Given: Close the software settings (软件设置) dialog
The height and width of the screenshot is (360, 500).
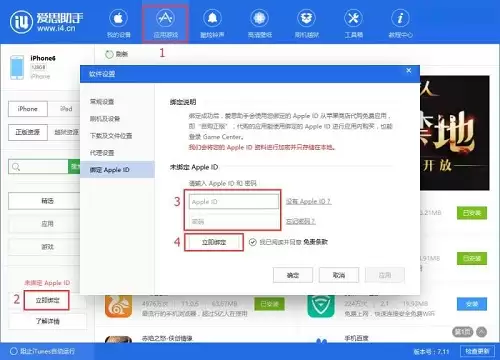Looking at the screenshot, I should [409, 71].
